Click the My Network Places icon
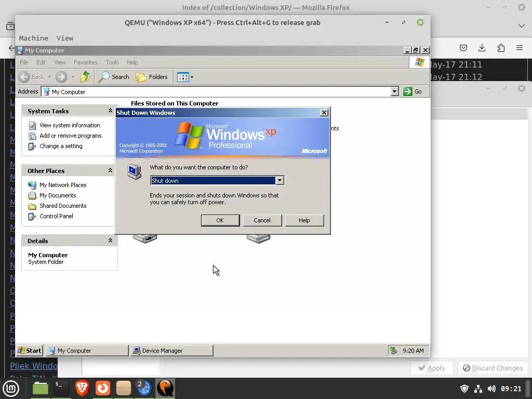532x399 pixels. pos(32,185)
